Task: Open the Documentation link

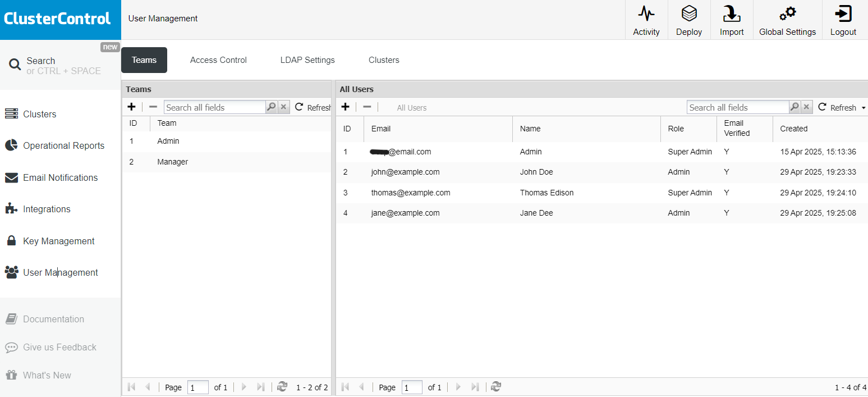Action: [54, 318]
